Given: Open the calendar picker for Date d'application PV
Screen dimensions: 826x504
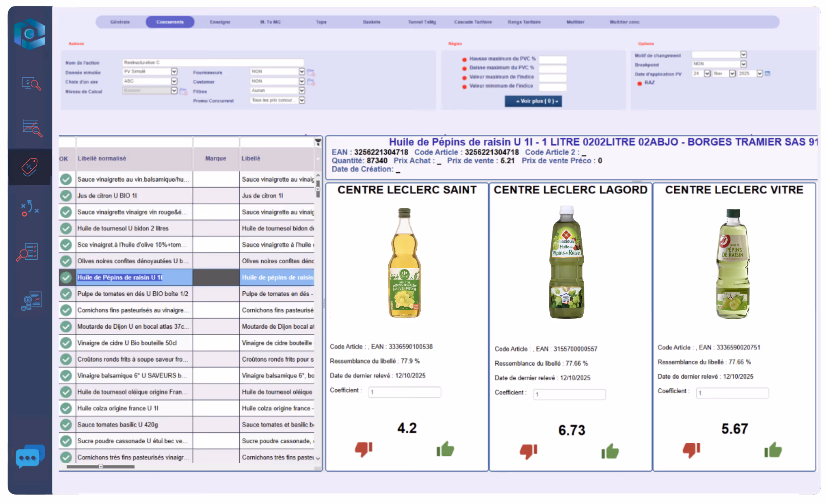Looking at the screenshot, I should point(767,74).
